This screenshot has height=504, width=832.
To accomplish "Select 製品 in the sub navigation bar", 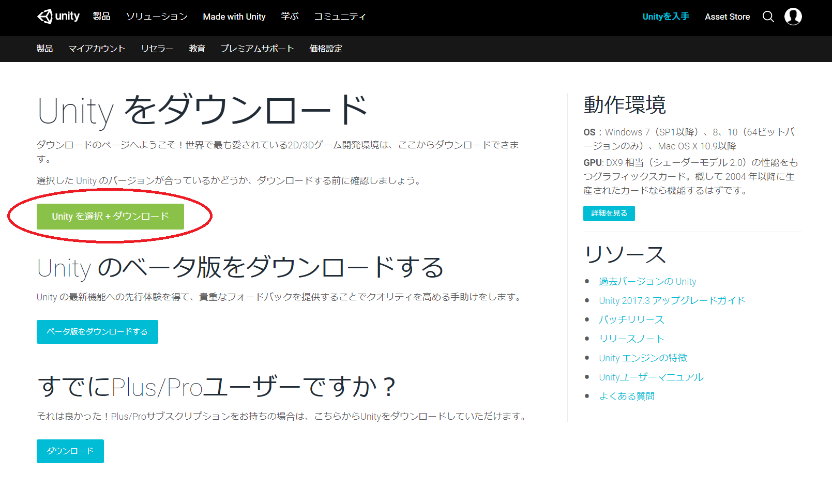I will click(x=44, y=49).
